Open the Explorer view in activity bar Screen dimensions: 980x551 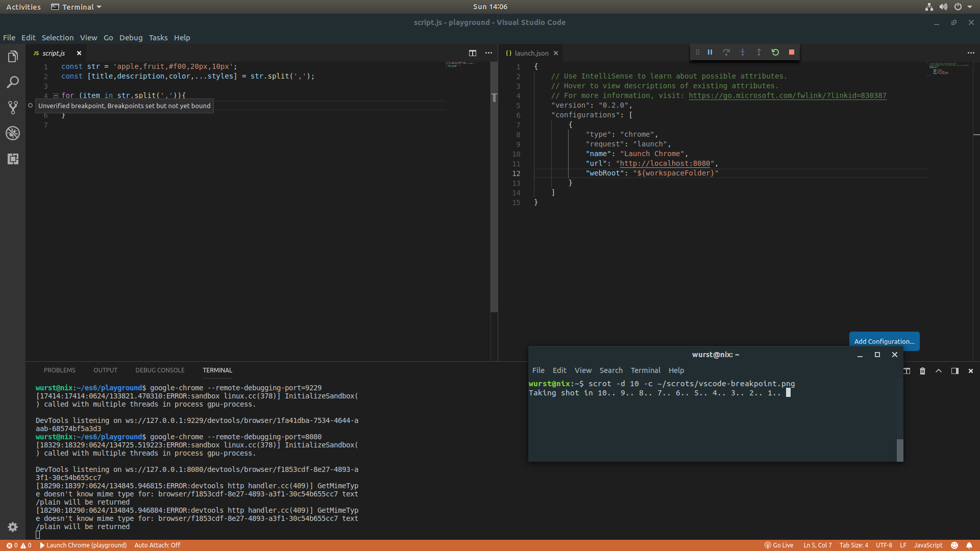(x=13, y=57)
